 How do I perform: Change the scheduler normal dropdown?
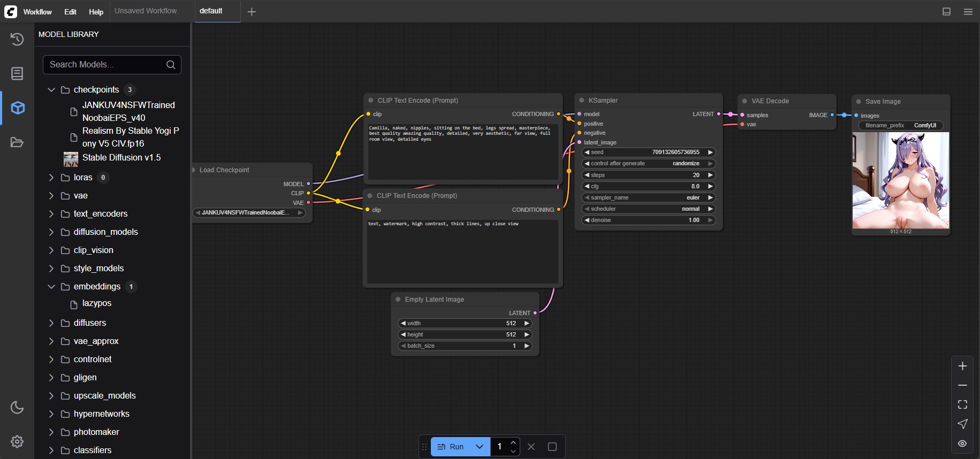[x=649, y=209]
